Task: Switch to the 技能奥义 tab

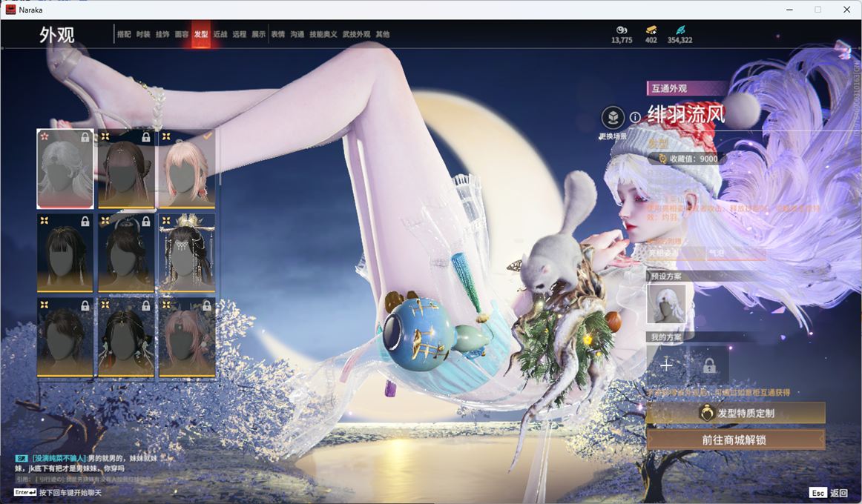Action: coord(323,34)
